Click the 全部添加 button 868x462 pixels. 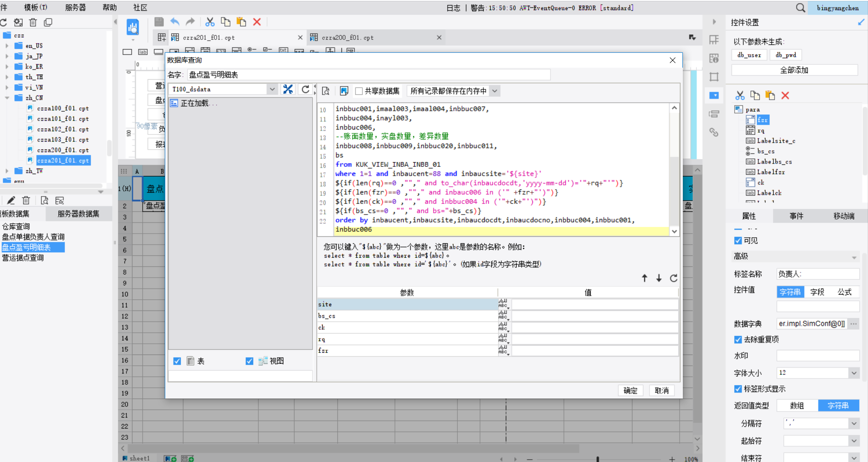coord(794,70)
